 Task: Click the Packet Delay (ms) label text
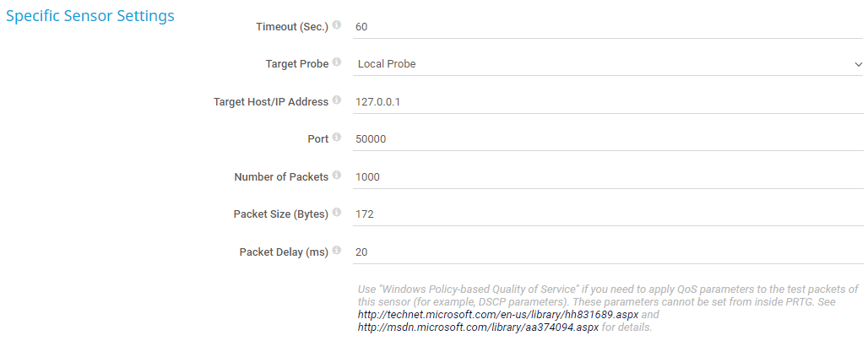coord(283,252)
